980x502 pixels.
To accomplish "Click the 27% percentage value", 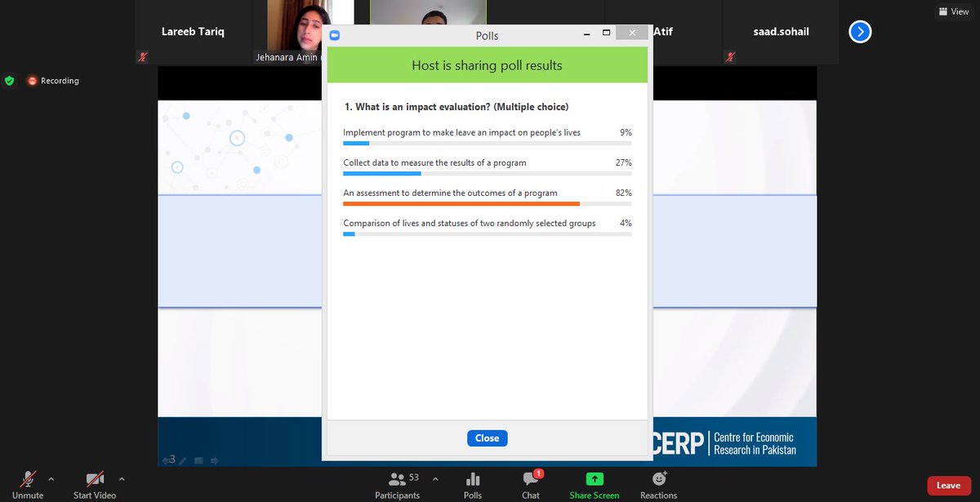I will [x=624, y=162].
